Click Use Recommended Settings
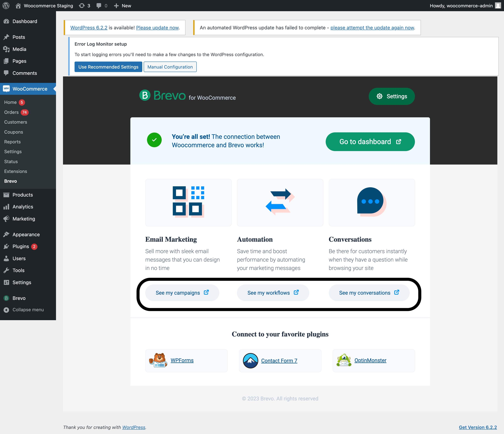This screenshot has height=434, width=504. pos(108,67)
